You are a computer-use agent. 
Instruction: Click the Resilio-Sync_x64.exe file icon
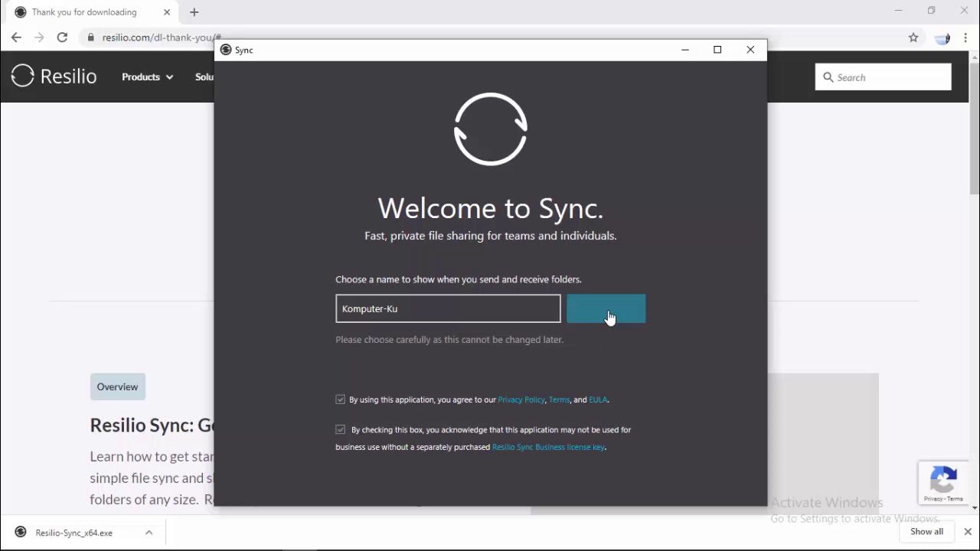pos(21,533)
